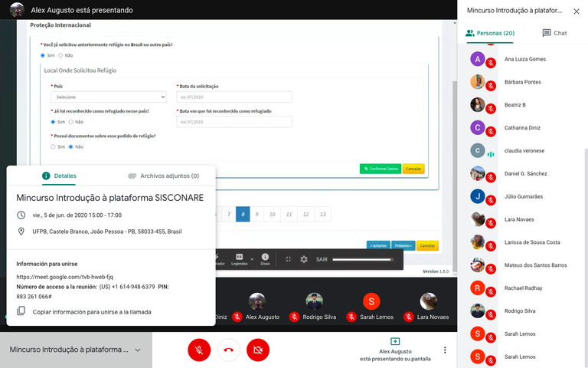588x368 pixels.
Task: Click the Data da solicitação field
Action: coord(234,97)
